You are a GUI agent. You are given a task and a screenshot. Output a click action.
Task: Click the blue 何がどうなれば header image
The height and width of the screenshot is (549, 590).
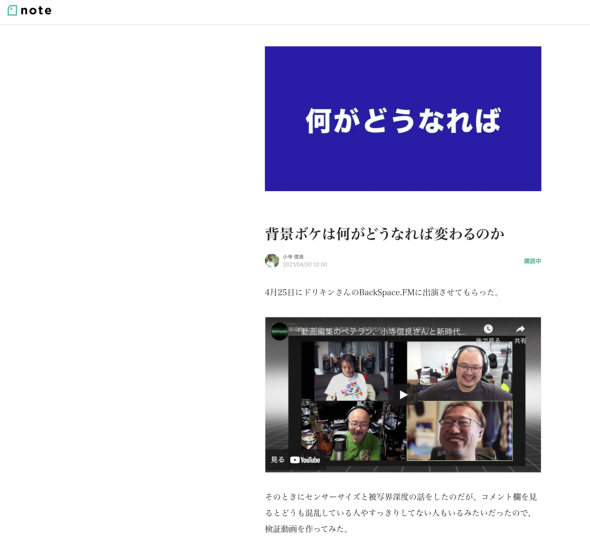403,119
